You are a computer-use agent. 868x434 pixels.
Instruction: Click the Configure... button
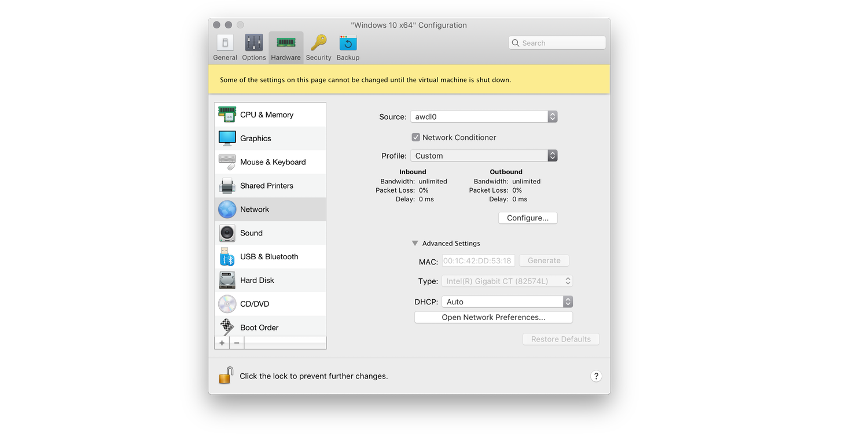(527, 218)
